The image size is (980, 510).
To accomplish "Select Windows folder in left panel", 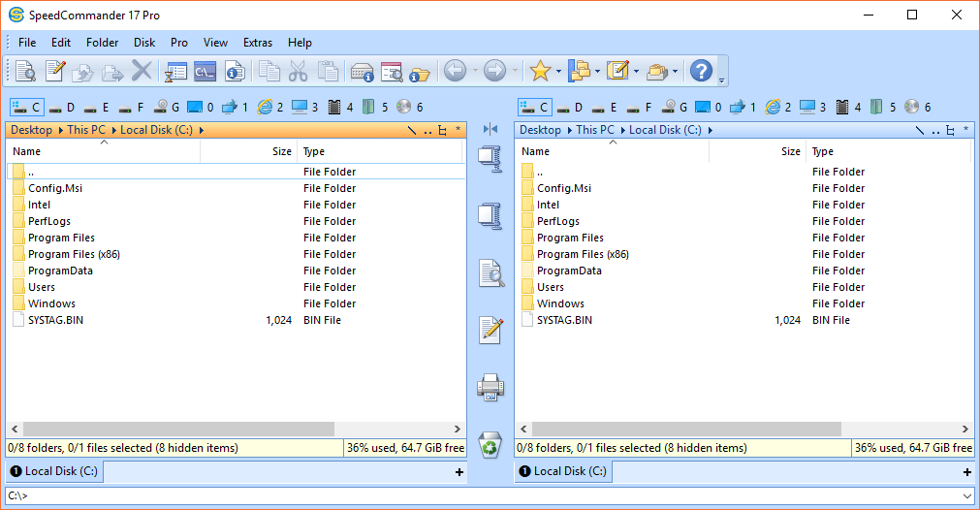I will tap(51, 303).
